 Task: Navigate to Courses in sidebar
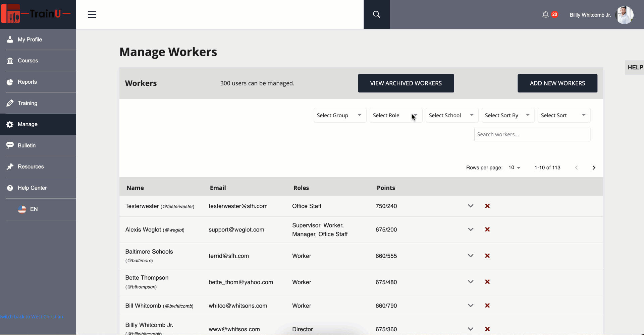pyautogui.click(x=28, y=61)
